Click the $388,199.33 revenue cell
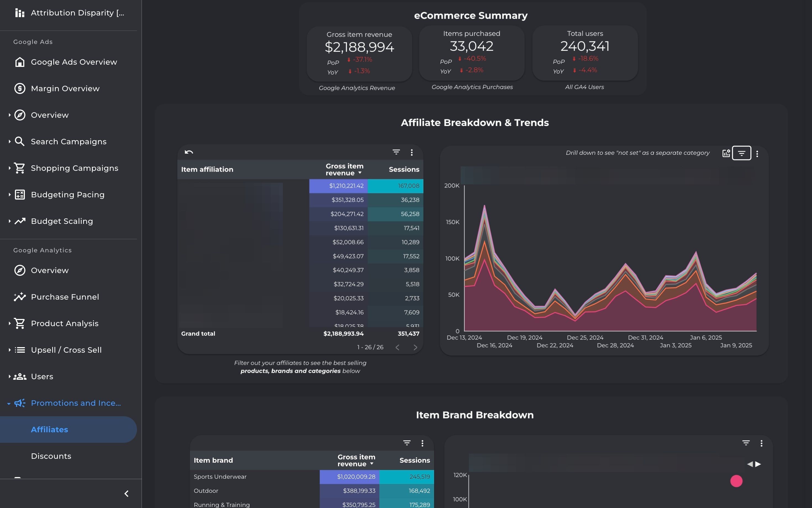The height and width of the screenshot is (508, 812). [x=349, y=491]
